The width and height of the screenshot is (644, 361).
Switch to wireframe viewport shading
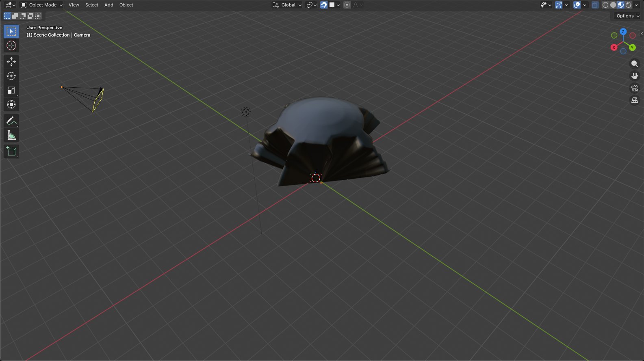click(x=605, y=5)
